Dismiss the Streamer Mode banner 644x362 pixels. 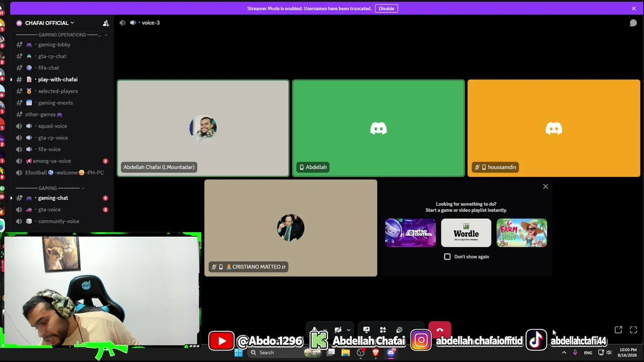633,9
